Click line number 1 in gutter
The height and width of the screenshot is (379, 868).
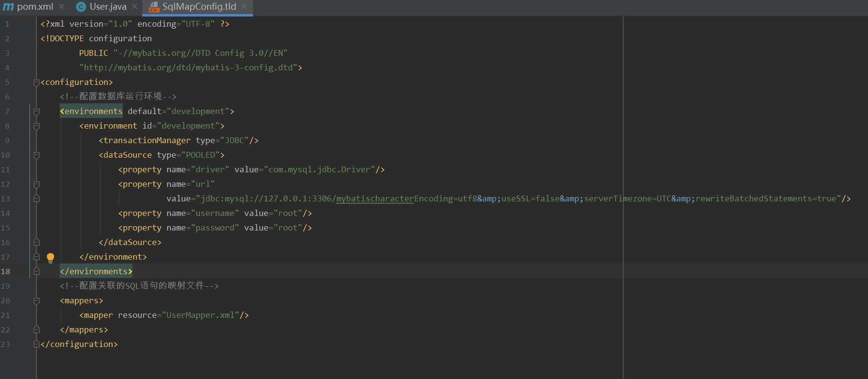coord(7,24)
